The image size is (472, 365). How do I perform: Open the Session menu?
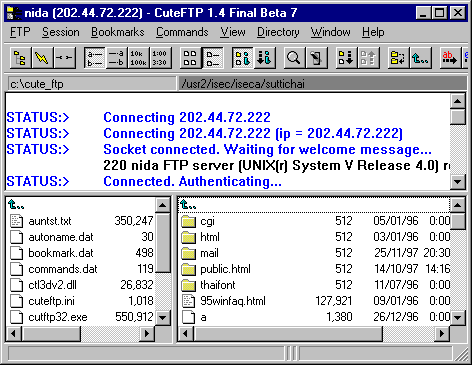[x=61, y=32]
